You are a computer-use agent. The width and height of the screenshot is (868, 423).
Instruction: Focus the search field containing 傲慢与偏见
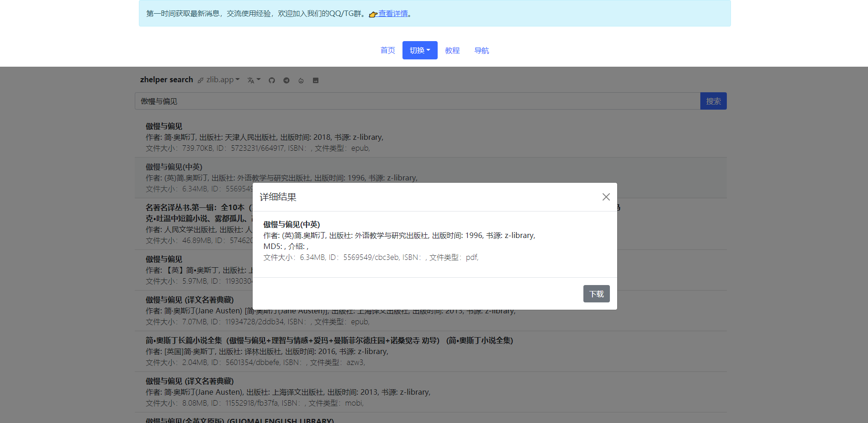coord(418,101)
